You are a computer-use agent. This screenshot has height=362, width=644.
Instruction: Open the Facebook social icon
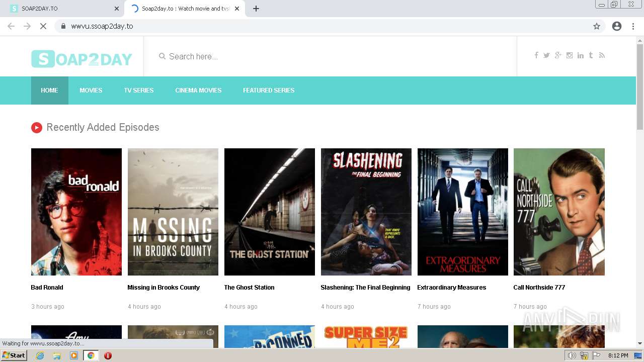(x=536, y=55)
